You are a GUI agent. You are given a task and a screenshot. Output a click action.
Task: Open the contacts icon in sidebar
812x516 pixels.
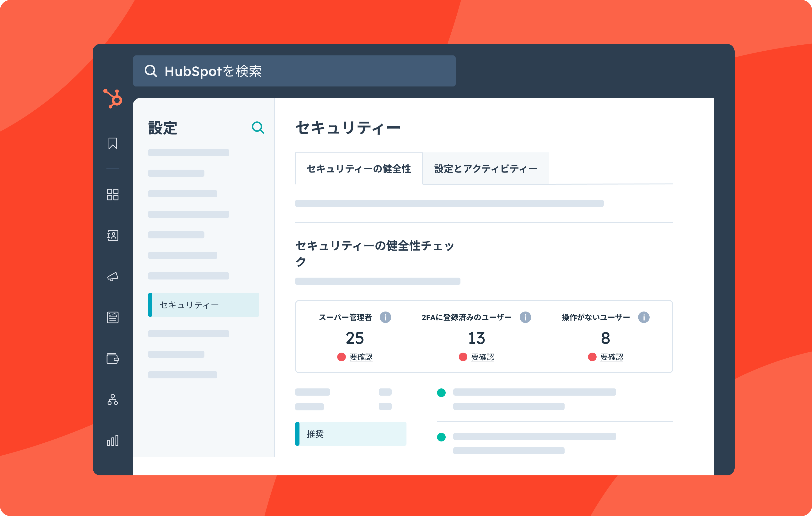pyautogui.click(x=113, y=235)
